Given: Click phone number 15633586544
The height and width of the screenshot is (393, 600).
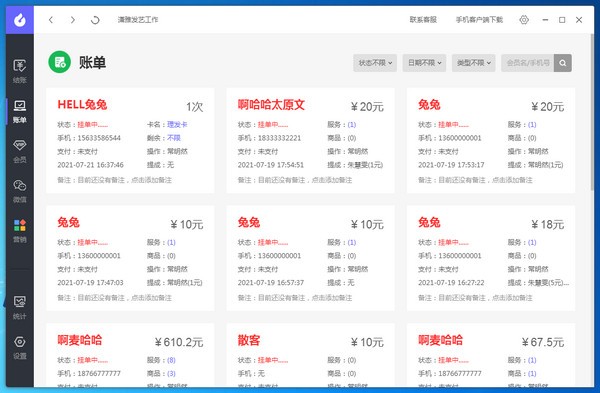Looking at the screenshot, I should (x=99, y=138).
